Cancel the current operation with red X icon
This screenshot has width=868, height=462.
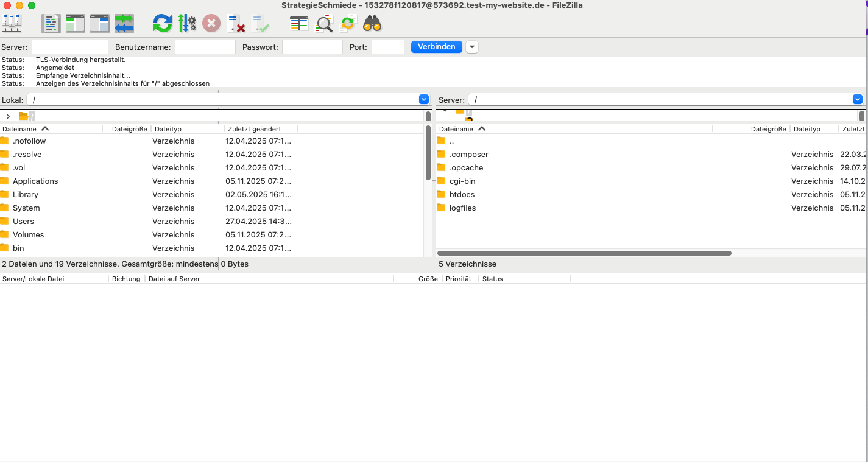211,24
